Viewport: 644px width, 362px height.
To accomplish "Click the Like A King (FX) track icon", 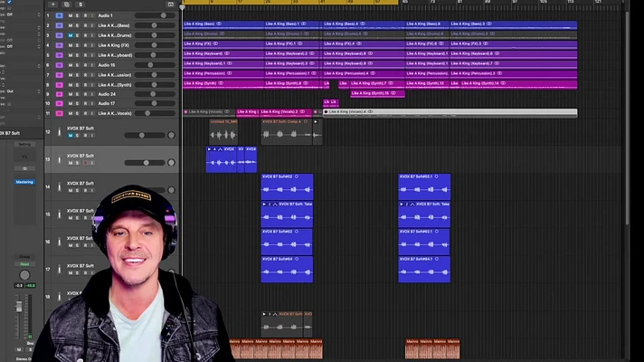I will (x=59, y=44).
